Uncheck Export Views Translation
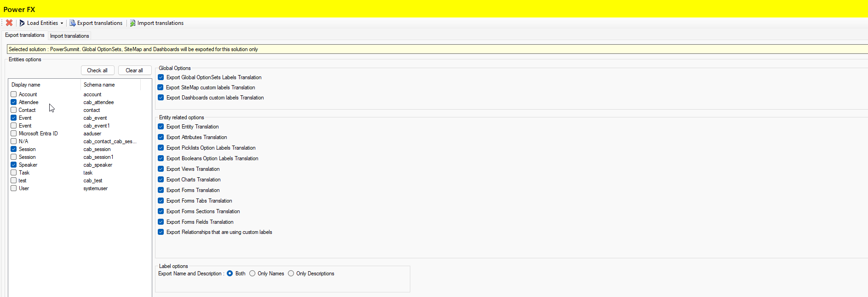The width and height of the screenshot is (868, 297). [x=161, y=169]
